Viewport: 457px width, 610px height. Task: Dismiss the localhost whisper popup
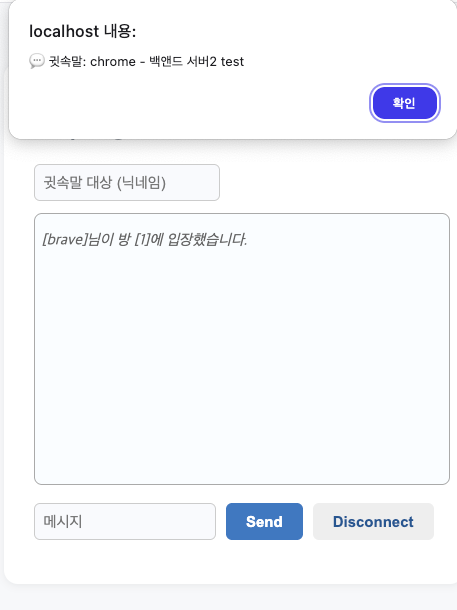coord(404,103)
